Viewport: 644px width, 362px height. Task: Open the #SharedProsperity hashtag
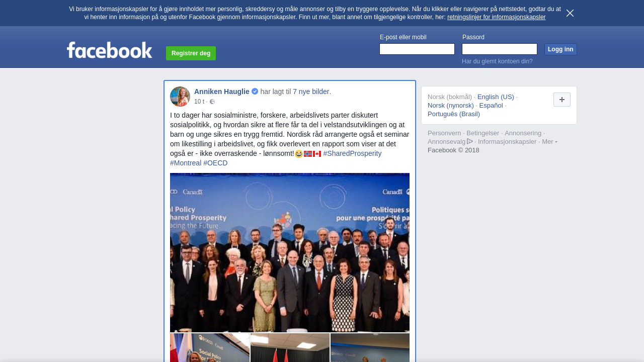click(352, 153)
